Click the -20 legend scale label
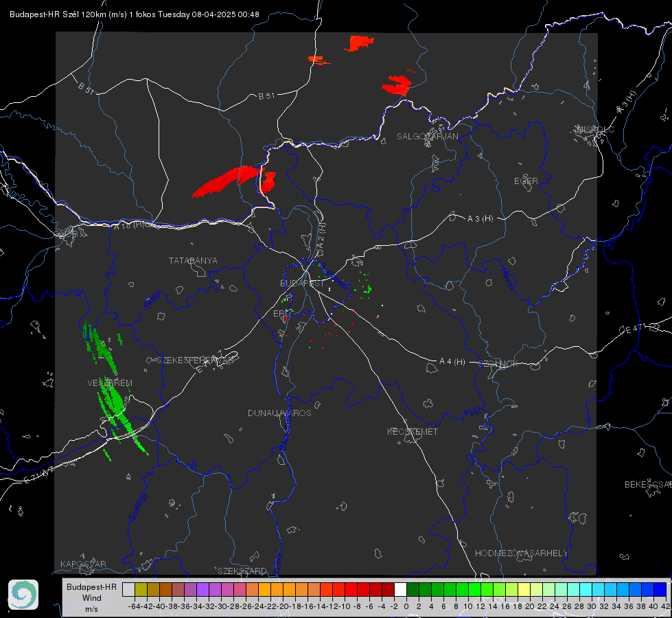Viewport: 672px width, 618px height. click(283, 606)
